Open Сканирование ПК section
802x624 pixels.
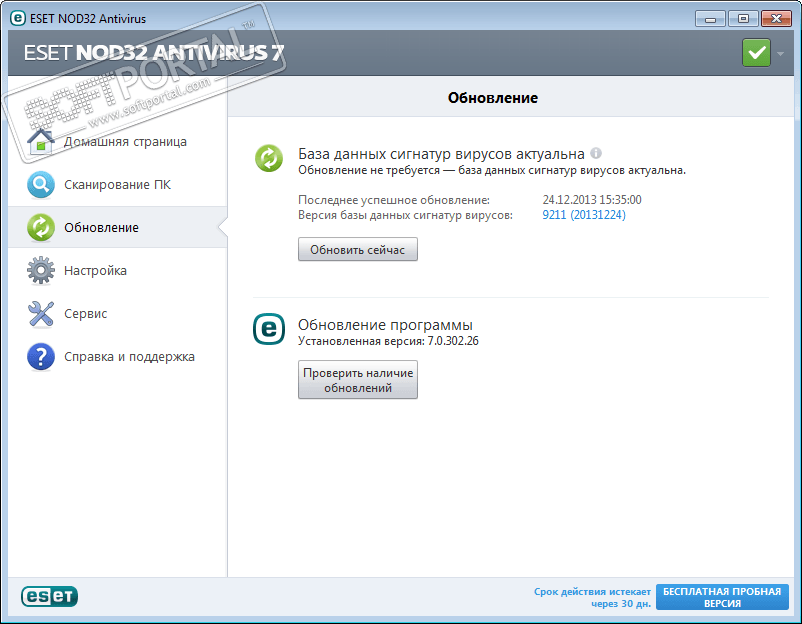point(118,185)
